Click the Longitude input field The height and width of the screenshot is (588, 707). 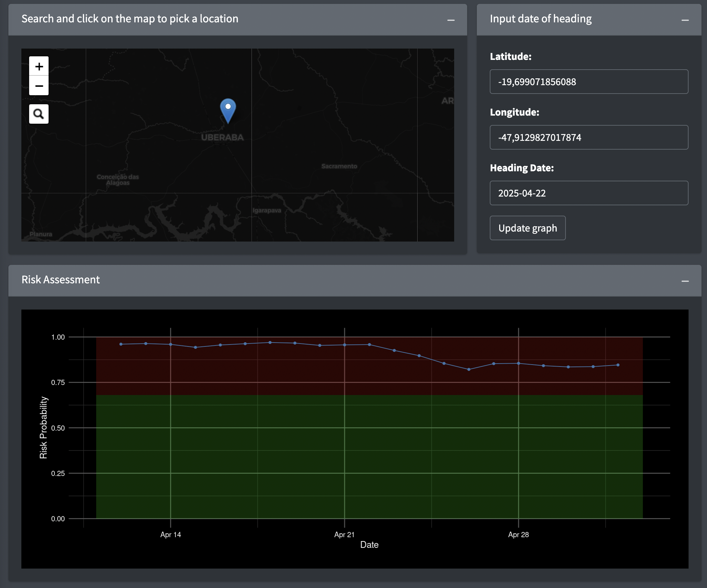[589, 137]
